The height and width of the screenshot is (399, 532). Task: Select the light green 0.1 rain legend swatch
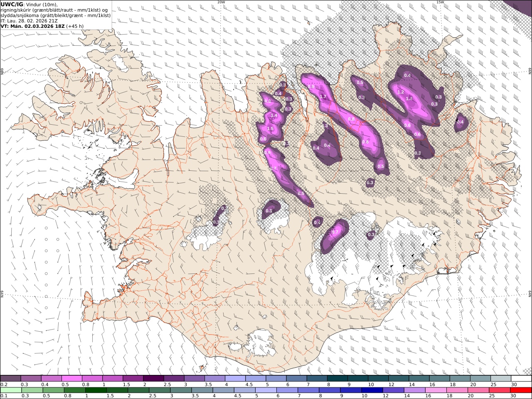[x=11, y=390]
